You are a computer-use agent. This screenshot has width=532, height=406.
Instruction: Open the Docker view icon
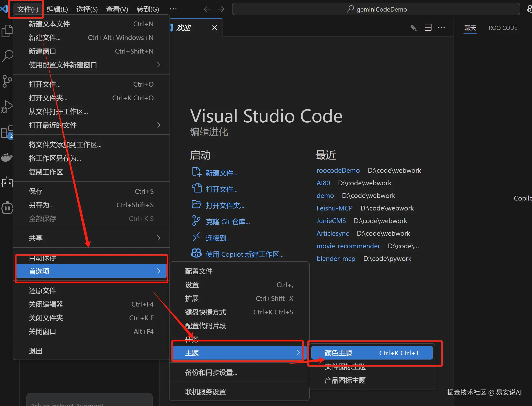[7, 157]
